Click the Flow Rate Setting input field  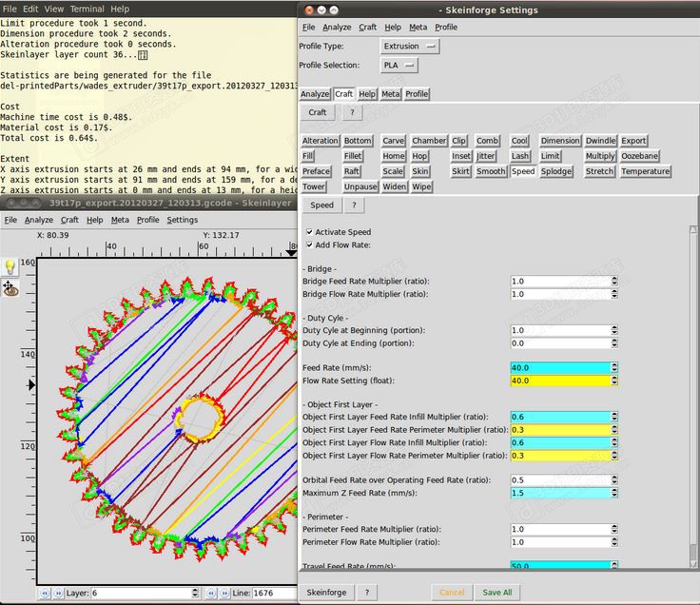coord(559,381)
